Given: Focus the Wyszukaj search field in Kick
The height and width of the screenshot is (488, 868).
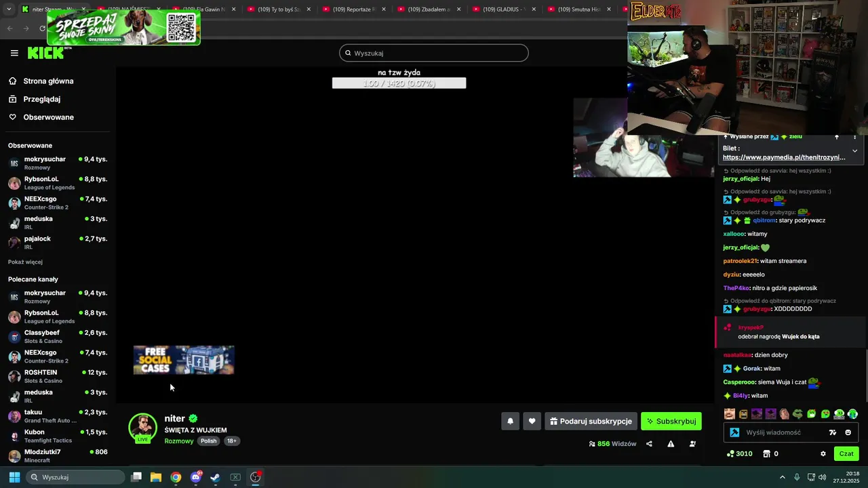Looking at the screenshot, I should click(434, 53).
